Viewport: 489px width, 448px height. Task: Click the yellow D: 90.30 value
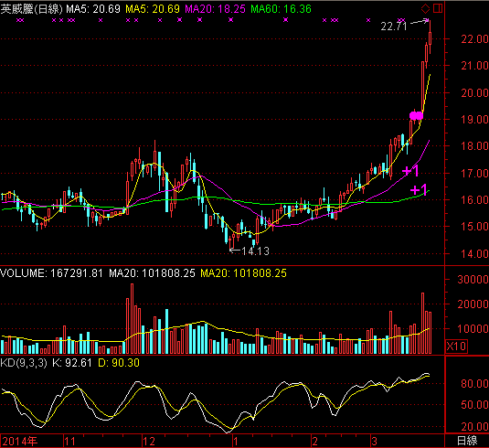coord(119,363)
